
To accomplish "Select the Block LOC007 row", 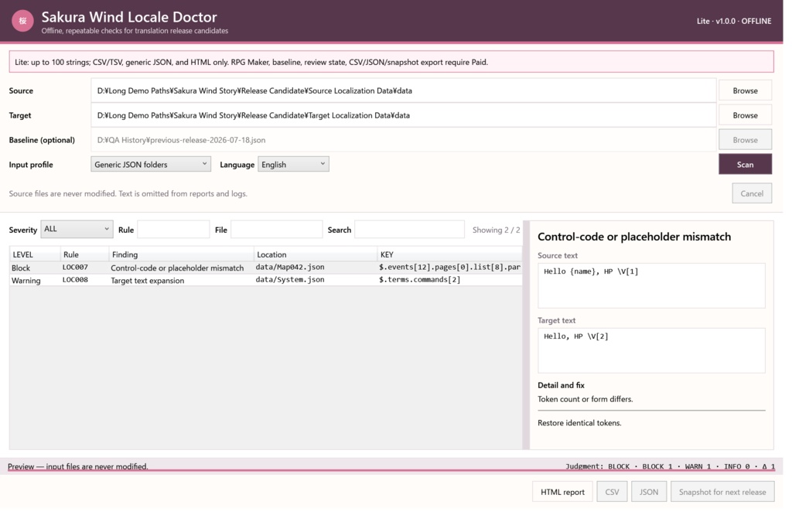I will coord(266,268).
